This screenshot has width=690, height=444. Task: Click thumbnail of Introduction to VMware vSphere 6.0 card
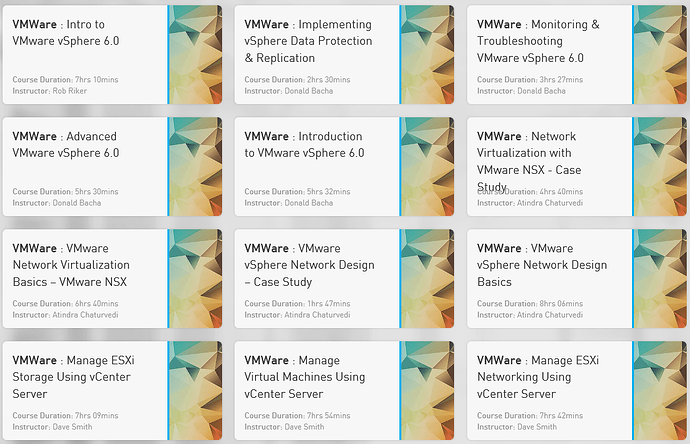[427, 166]
